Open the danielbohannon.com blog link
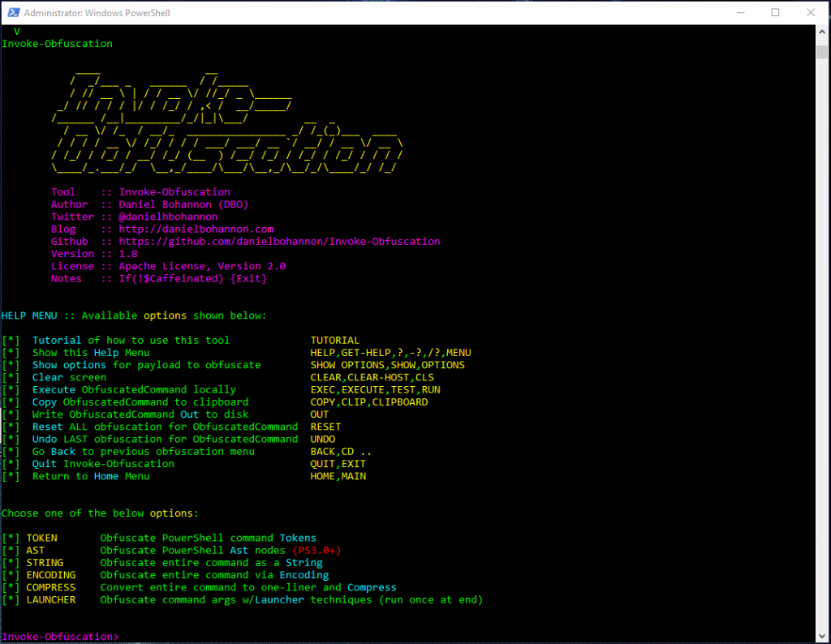 196,229
